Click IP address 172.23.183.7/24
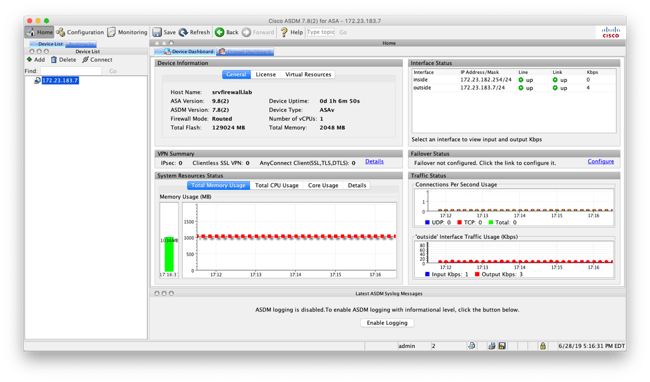Image resolution: width=650 pixels, height=382 pixels. pyautogui.click(x=483, y=87)
